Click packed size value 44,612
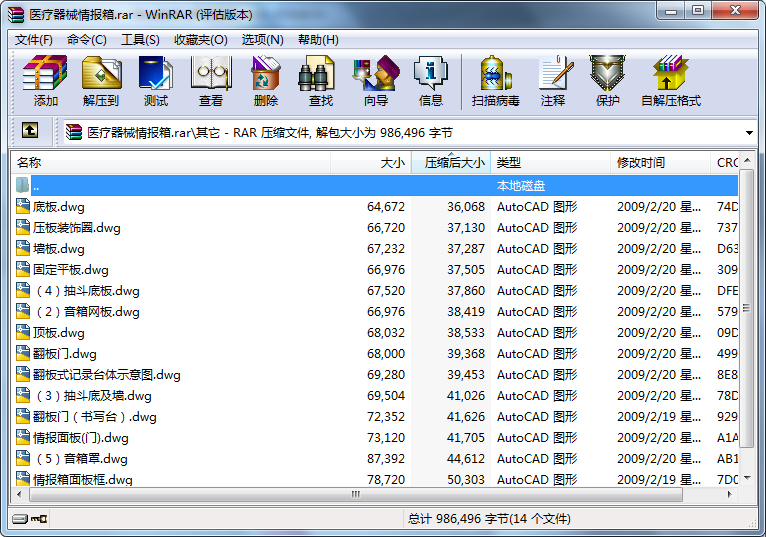Image resolution: width=766 pixels, height=537 pixels. pos(466,459)
